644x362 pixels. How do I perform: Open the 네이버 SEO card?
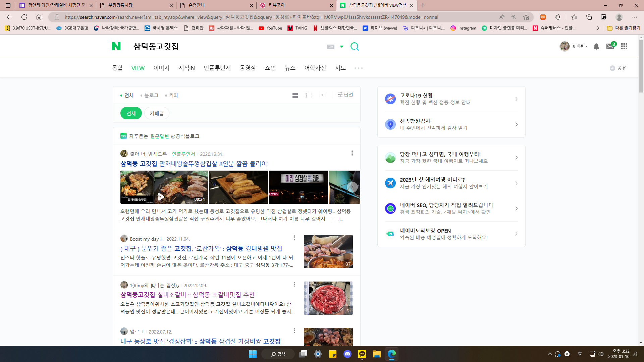coord(451,208)
